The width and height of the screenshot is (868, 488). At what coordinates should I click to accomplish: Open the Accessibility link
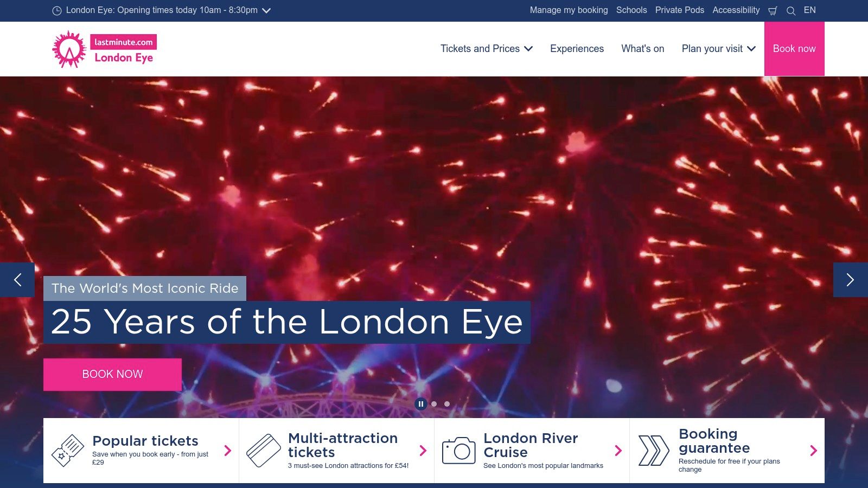coord(736,10)
